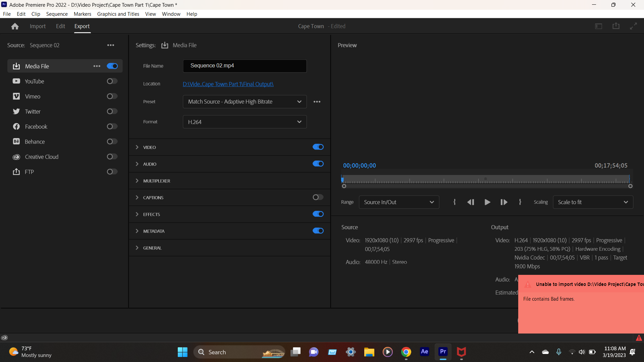The height and width of the screenshot is (362, 644).
Task: Click the Source In/Out range selector
Action: pyautogui.click(x=399, y=202)
